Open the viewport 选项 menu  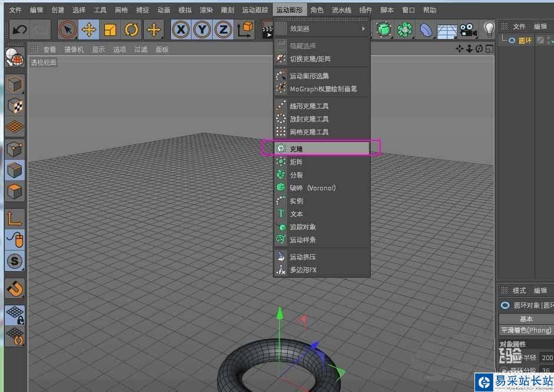click(120, 50)
